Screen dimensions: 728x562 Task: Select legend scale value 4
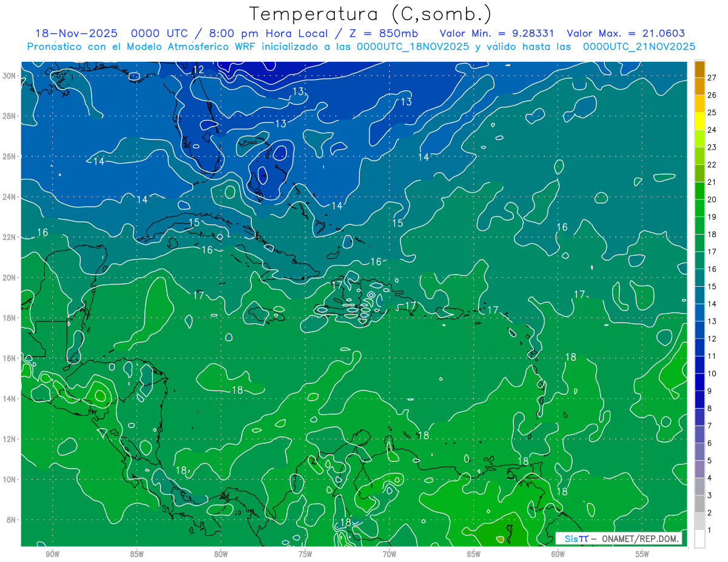[x=710, y=478]
